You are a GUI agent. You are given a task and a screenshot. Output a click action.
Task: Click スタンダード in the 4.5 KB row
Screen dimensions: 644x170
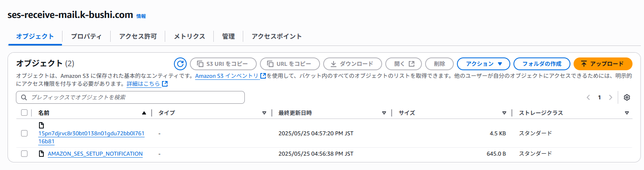(x=535, y=133)
